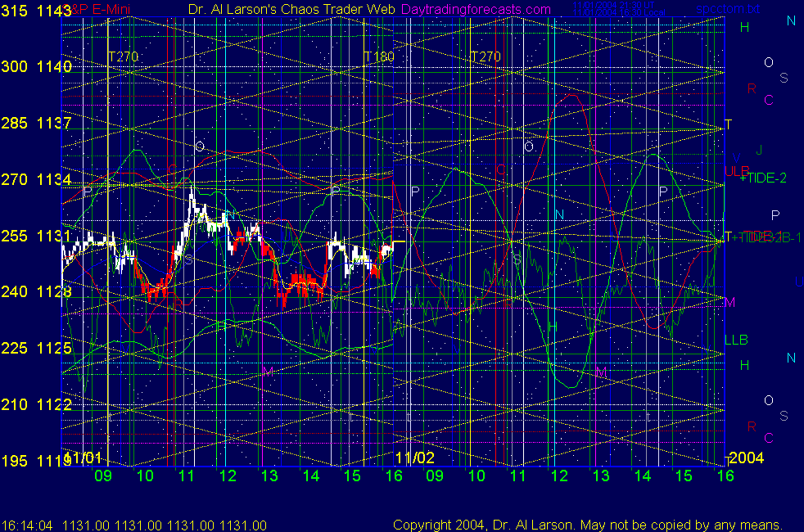Click the 'spcctom.txt' file name label

pos(728,9)
